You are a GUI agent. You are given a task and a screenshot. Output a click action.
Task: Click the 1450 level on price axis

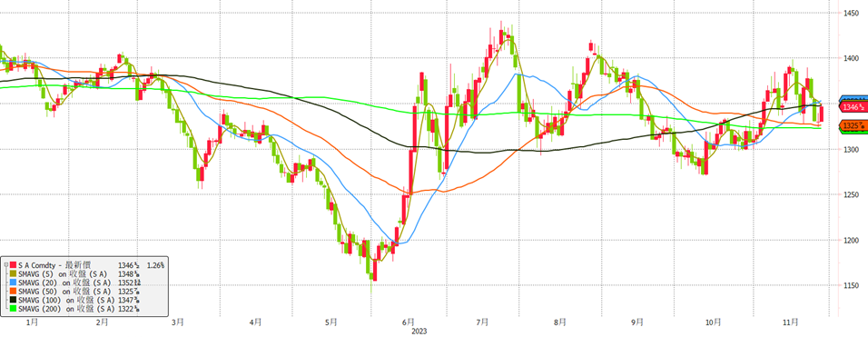851,13
